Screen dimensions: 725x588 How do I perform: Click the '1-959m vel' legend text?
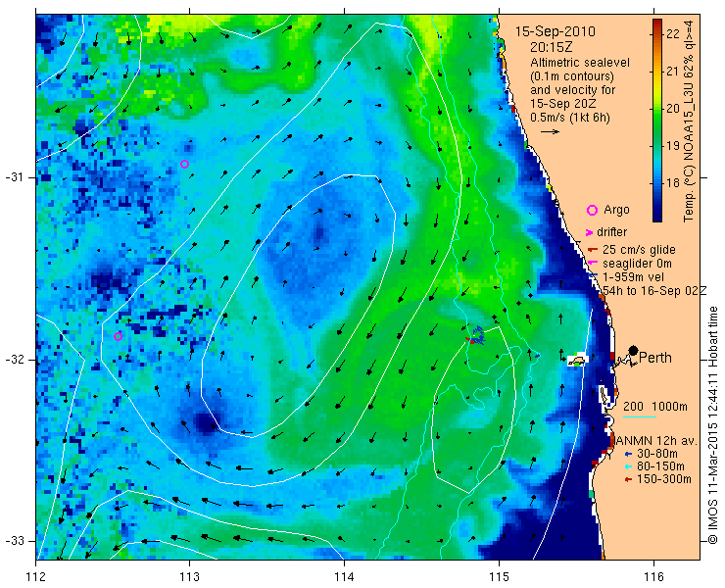[x=634, y=276]
